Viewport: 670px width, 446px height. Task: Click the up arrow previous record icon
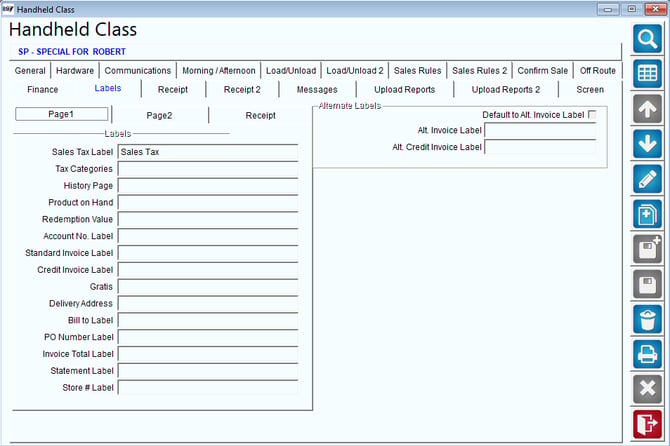[x=647, y=109]
